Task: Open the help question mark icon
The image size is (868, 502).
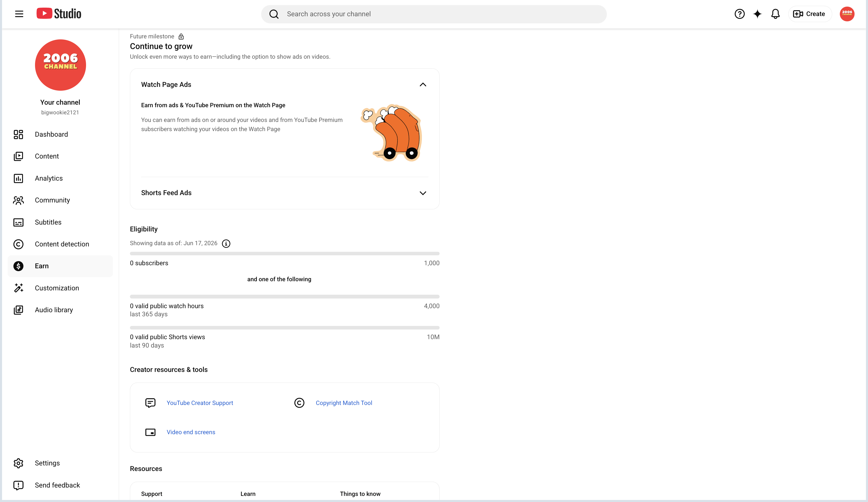Action: pos(740,14)
